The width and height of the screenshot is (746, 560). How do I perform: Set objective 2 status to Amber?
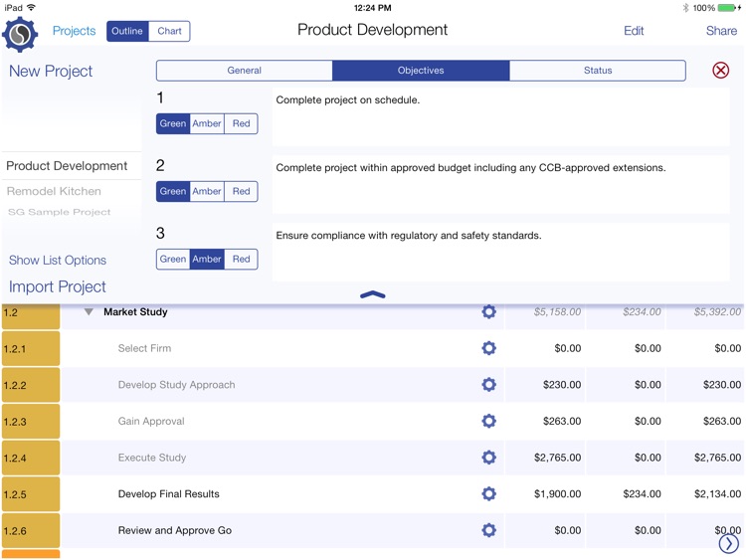coord(207,191)
